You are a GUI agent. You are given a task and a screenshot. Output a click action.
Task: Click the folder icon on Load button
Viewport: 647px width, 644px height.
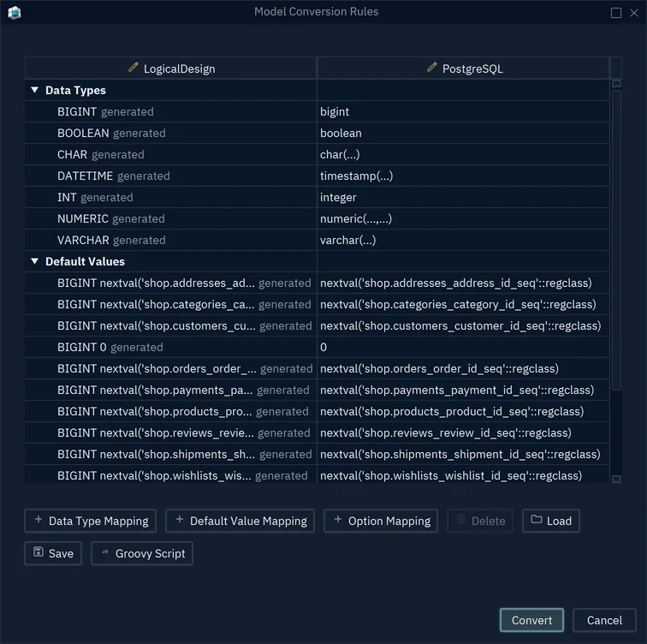point(536,520)
